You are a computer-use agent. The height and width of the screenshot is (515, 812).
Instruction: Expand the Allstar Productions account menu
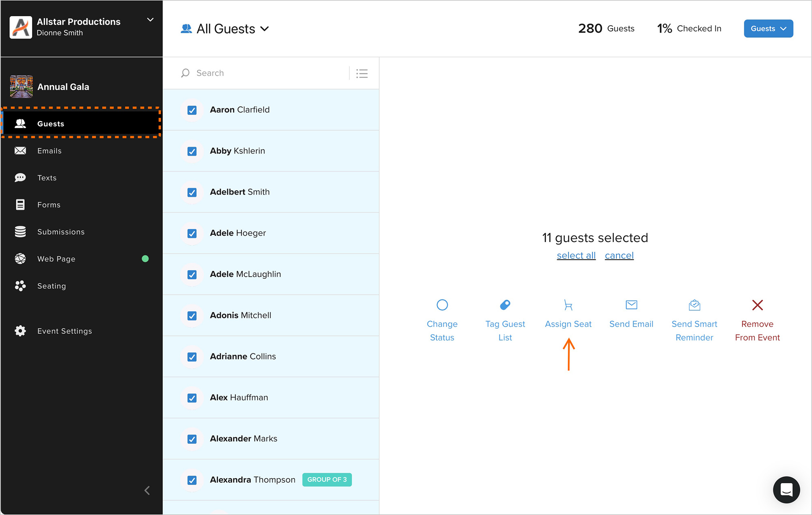click(150, 20)
